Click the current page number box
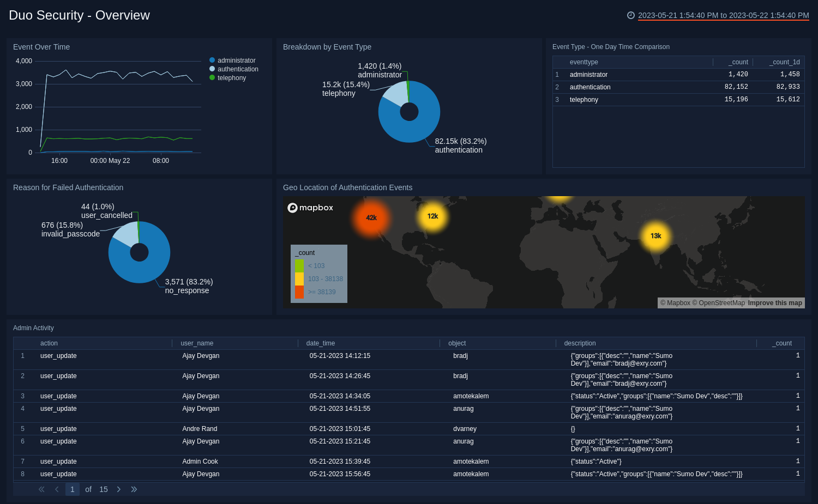Viewport: 818px width, 504px height. 73,489
